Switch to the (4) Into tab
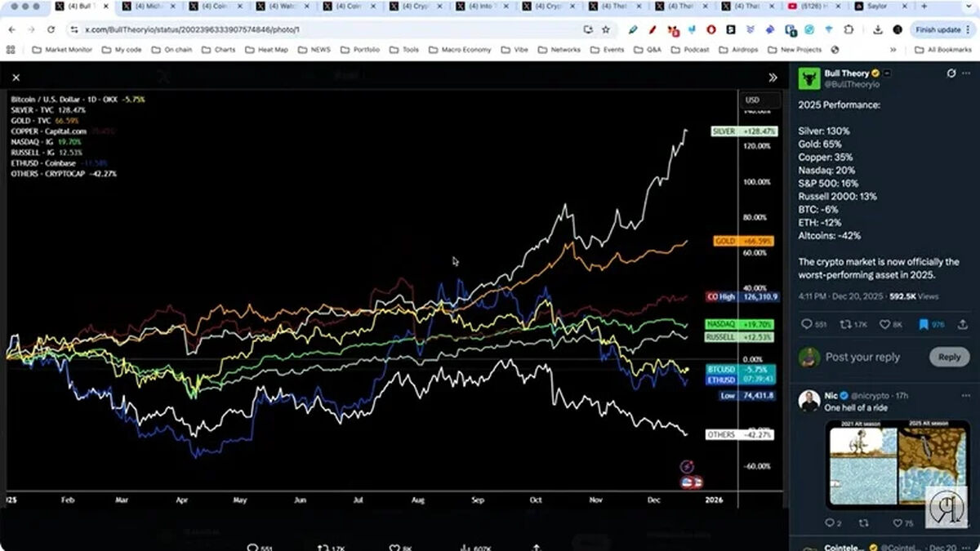This screenshot has width=980, height=551. point(482,7)
